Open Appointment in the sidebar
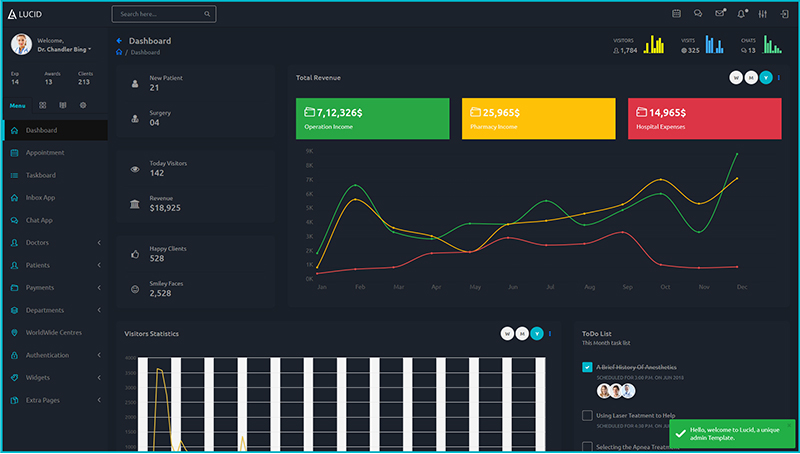Screen dimensions: 800x454 45,153
